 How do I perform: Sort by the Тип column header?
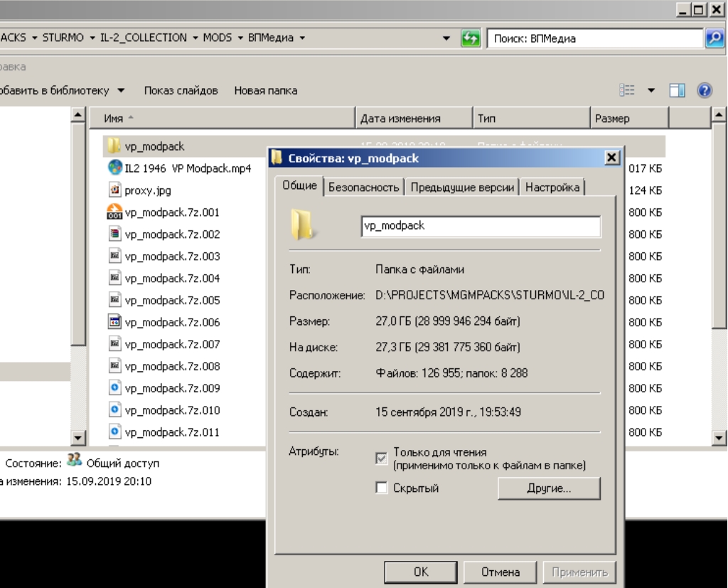tap(532, 118)
